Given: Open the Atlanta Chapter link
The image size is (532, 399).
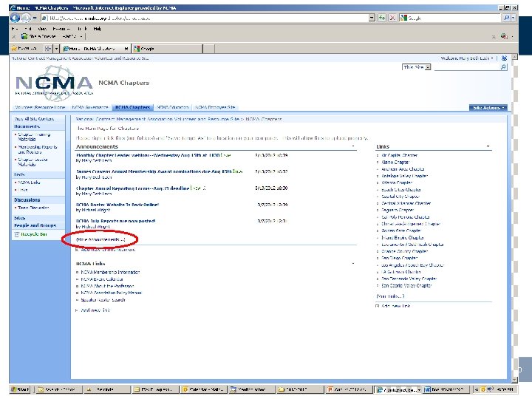Looking at the screenshot, I should (x=397, y=183).
